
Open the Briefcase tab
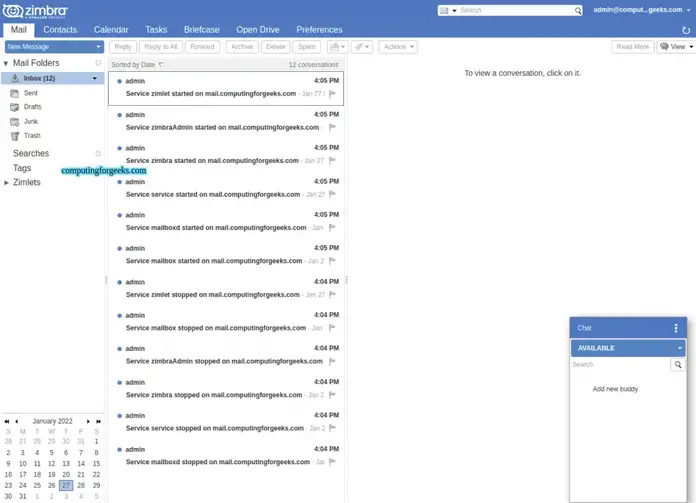(x=202, y=30)
